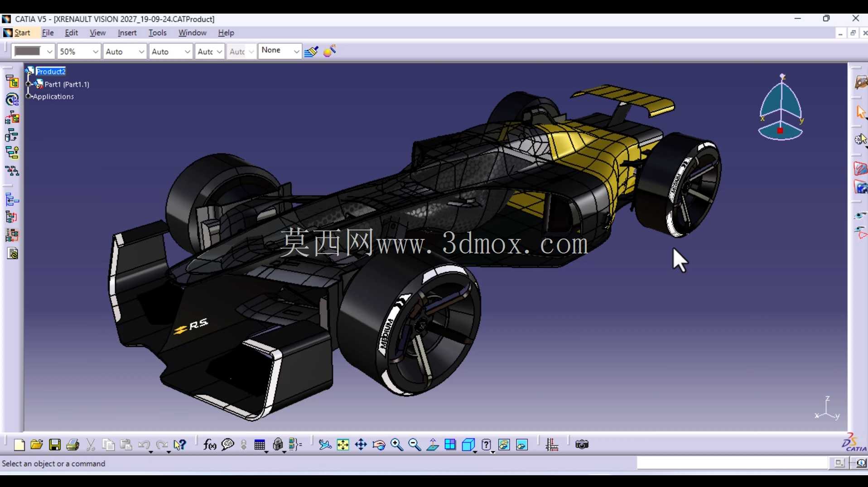Click the New document icon

coord(19,445)
